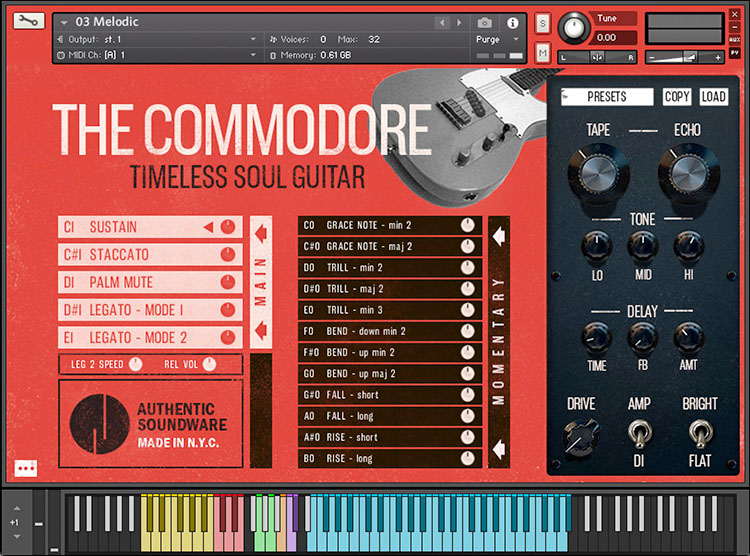The width and height of the screenshot is (750, 556).
Task: Minimize the instrument header view
Action: coord(735,27)
